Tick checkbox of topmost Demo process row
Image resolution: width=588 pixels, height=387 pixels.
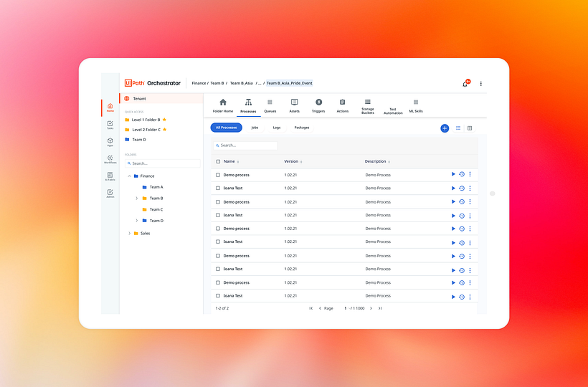pos(218,175)
